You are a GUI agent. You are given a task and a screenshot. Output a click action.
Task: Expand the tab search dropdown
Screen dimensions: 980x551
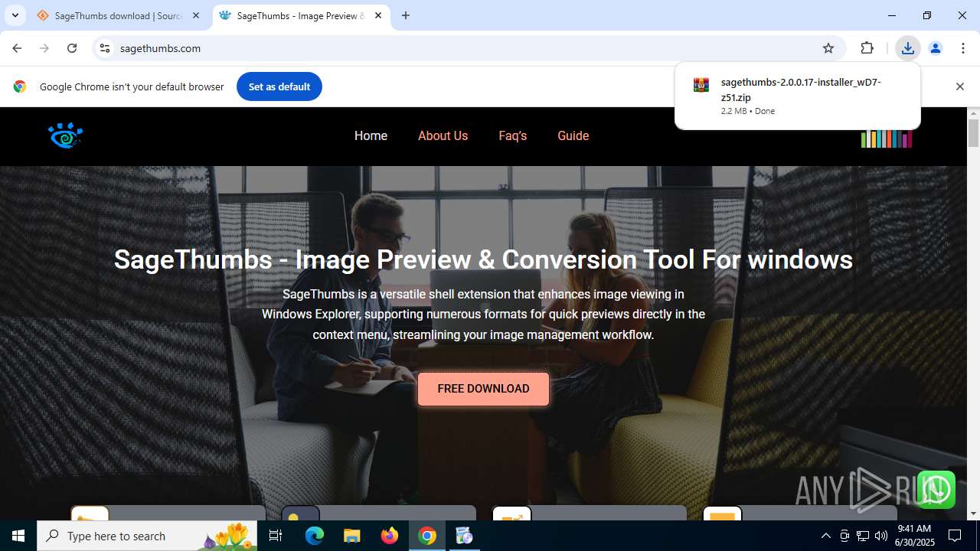[15, 15]
